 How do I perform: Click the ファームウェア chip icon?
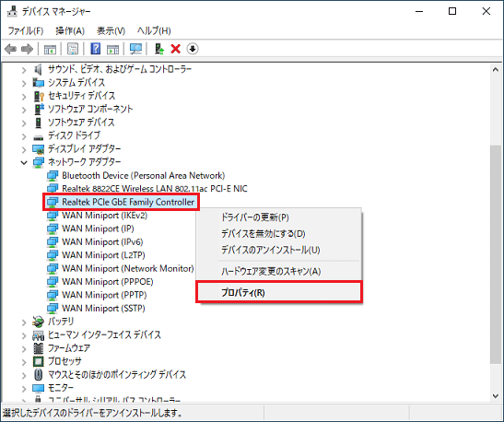tap(39, 348)
